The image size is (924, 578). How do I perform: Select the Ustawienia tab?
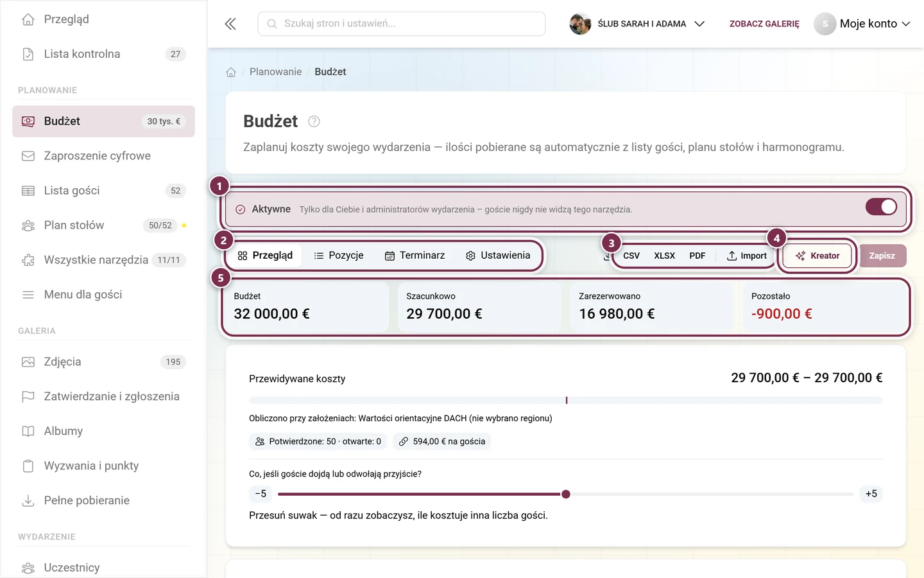click(x=498, y=256)
